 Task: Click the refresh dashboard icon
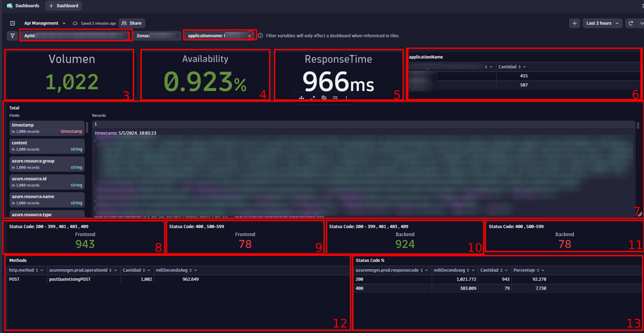click(x=630, y=23)
